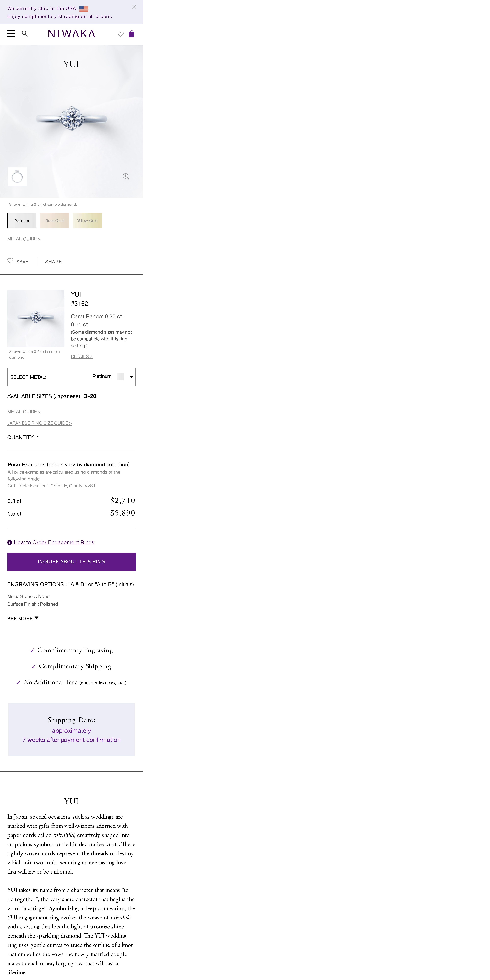Choose the Yellow Gold metal option
This screenshot has width=490, height=980.
point(87,221)
